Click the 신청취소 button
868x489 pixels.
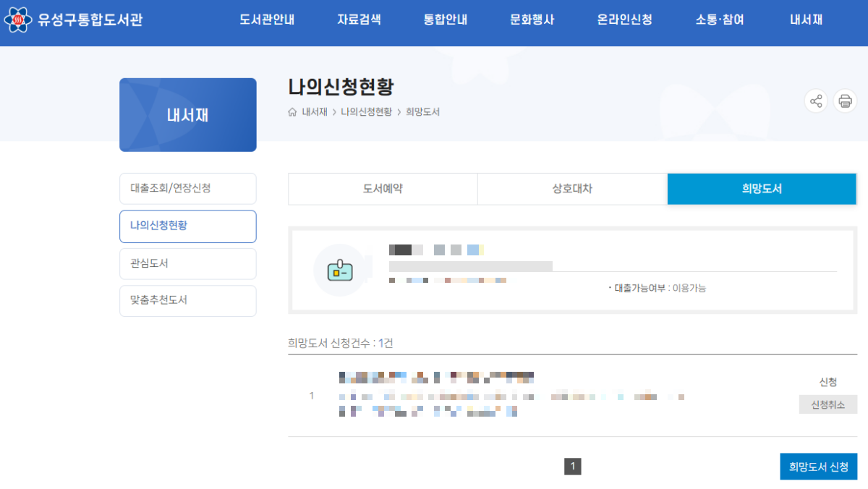(x=827, y=404)
